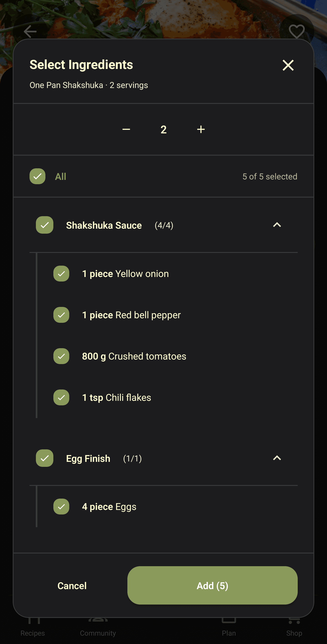Uncheck the Chili flakes item
Image resolution: width=327 pixels, height=644 pixels.
coord(61,397)
